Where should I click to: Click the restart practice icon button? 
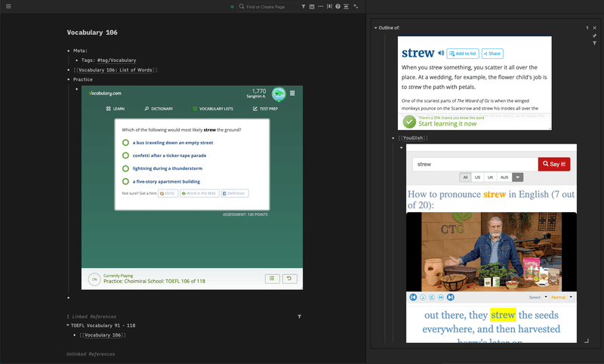[x=290, y=279]
